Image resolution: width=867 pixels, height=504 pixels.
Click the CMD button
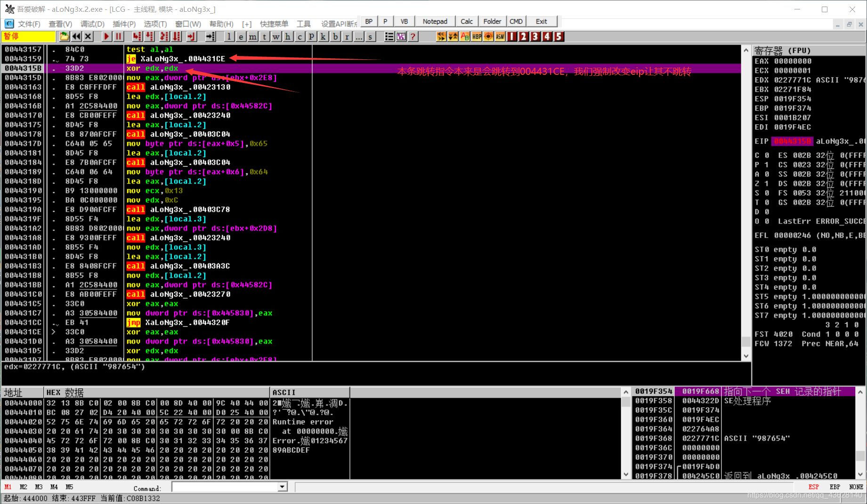(516, 21)
